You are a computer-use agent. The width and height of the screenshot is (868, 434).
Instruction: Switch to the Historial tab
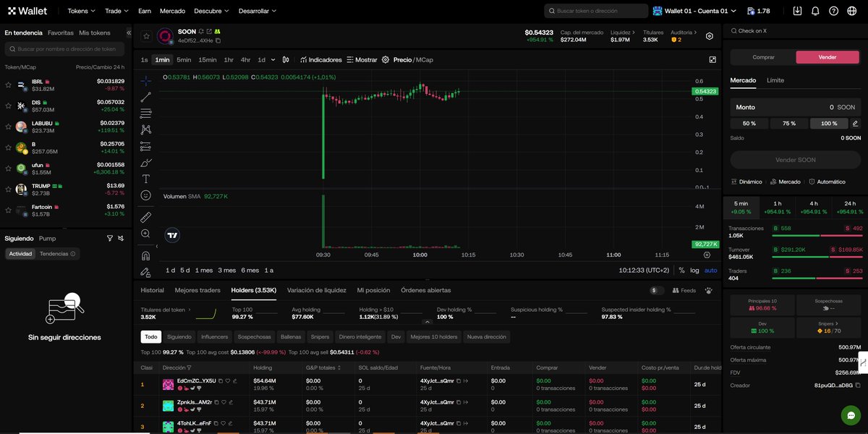pyautogui.click(x=152, y=290)
